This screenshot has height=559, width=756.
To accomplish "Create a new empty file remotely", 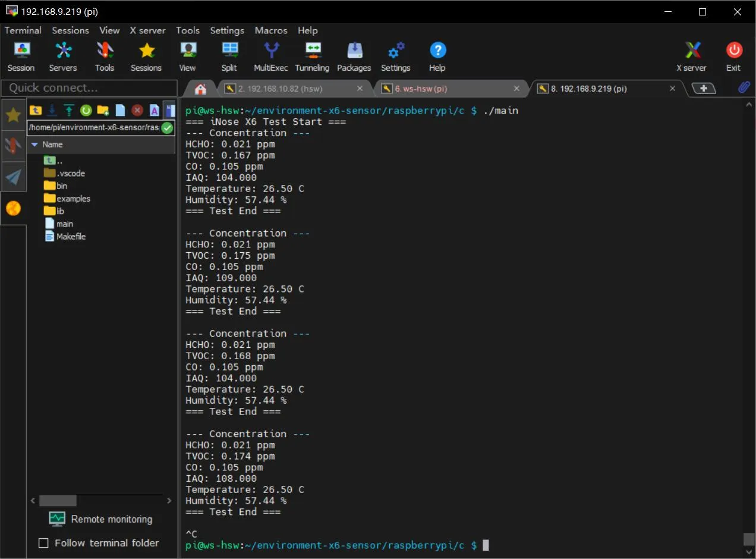I will 119,110.
